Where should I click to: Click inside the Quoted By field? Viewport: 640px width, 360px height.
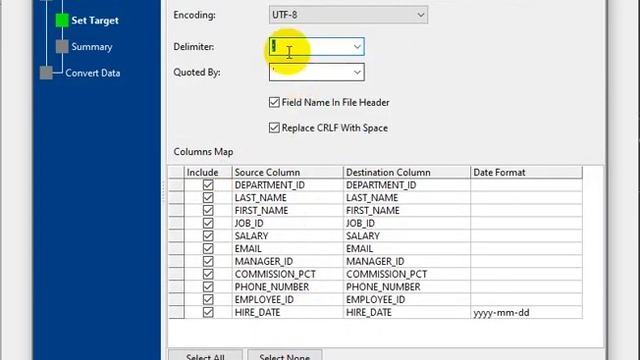(x=310, y=73)
